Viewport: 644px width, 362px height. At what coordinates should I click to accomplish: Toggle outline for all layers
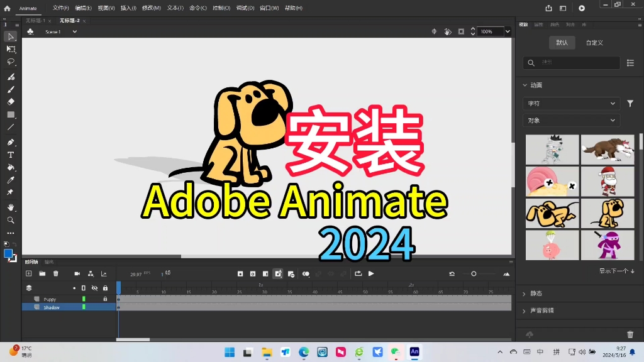point(84,288)
